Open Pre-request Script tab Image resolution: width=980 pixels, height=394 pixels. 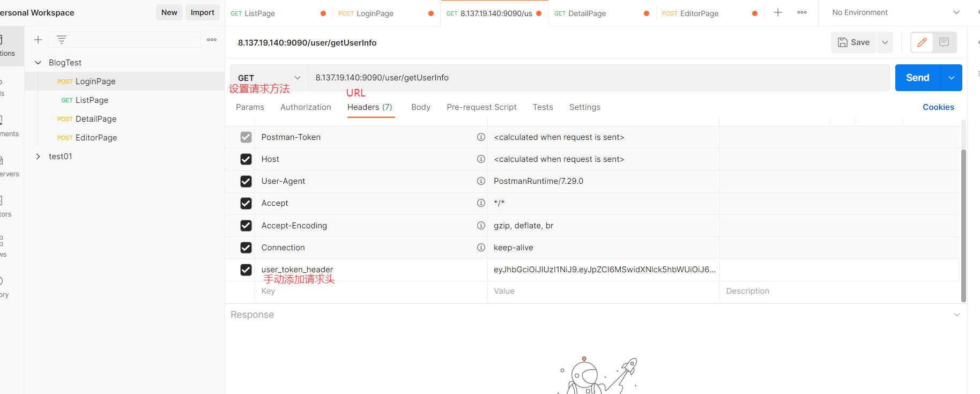click(x=481, y=107)
